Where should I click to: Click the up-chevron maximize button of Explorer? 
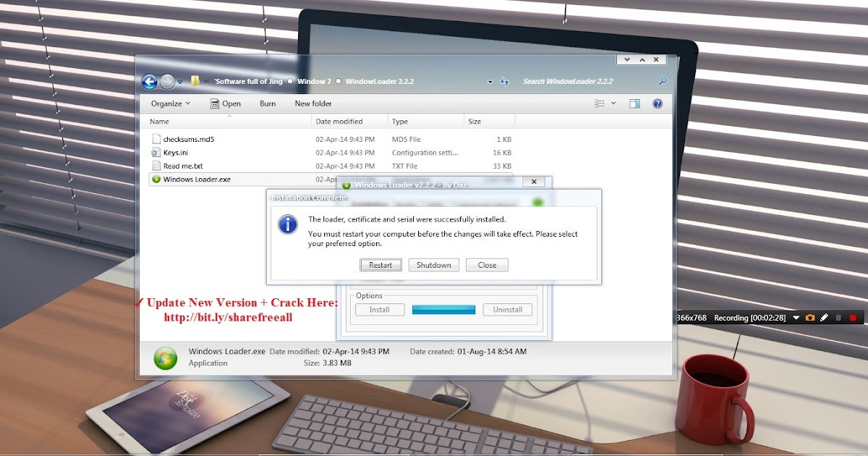(x=641, y=59)
